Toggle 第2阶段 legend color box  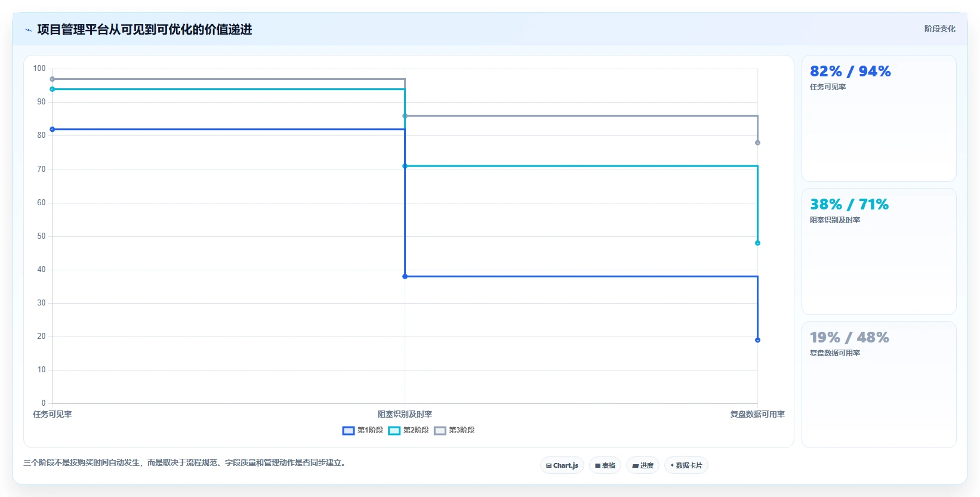[x=395, y=430]
